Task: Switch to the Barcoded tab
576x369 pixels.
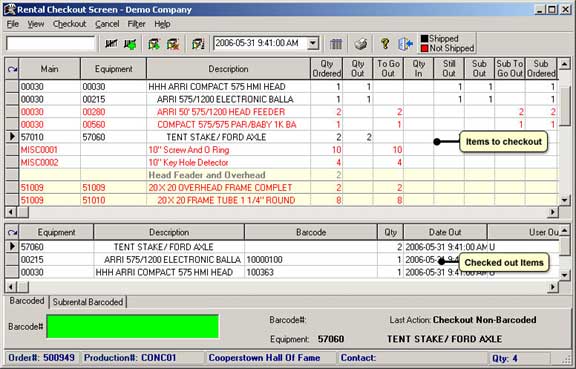Action: (26, 301)
